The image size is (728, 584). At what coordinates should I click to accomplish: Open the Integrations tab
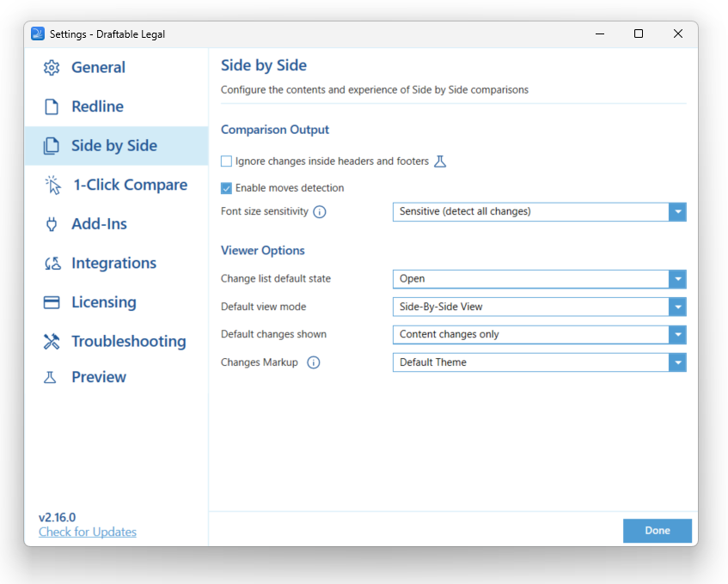(117, 264)
